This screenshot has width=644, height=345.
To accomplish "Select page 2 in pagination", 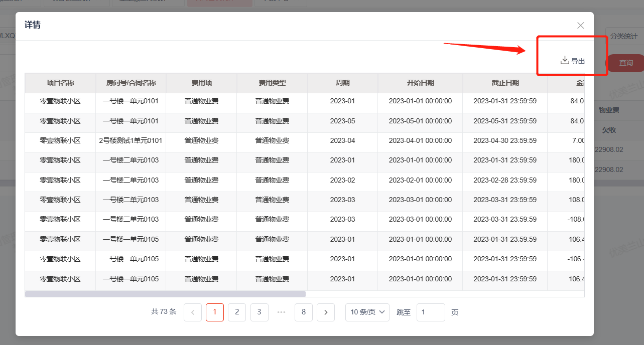I will click(237, 312).
